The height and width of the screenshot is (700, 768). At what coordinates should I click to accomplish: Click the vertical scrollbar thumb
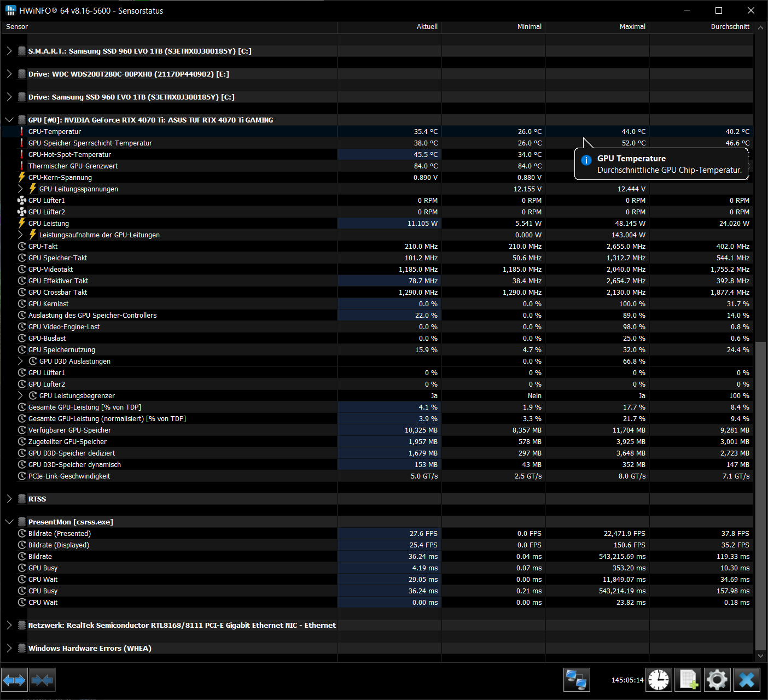click(760, 495)
